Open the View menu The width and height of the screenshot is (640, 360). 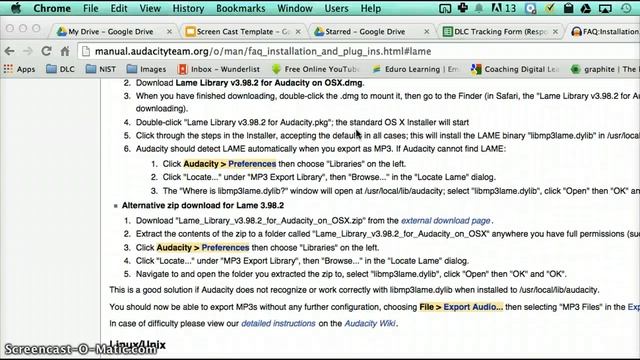tap(150, 8)
